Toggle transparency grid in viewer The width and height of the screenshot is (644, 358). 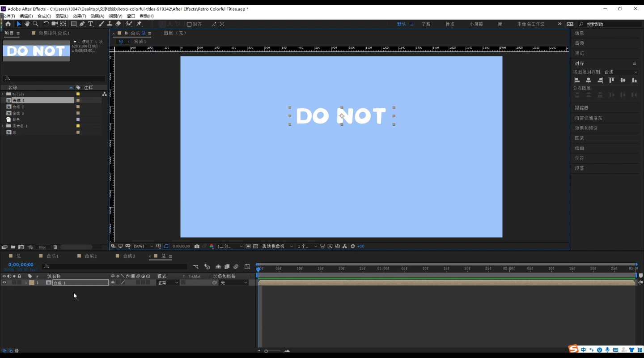click(255, 247)
